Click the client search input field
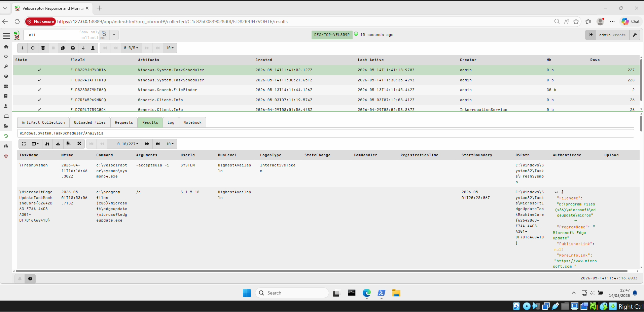The image size is (644, 312). tap(62, 35)
